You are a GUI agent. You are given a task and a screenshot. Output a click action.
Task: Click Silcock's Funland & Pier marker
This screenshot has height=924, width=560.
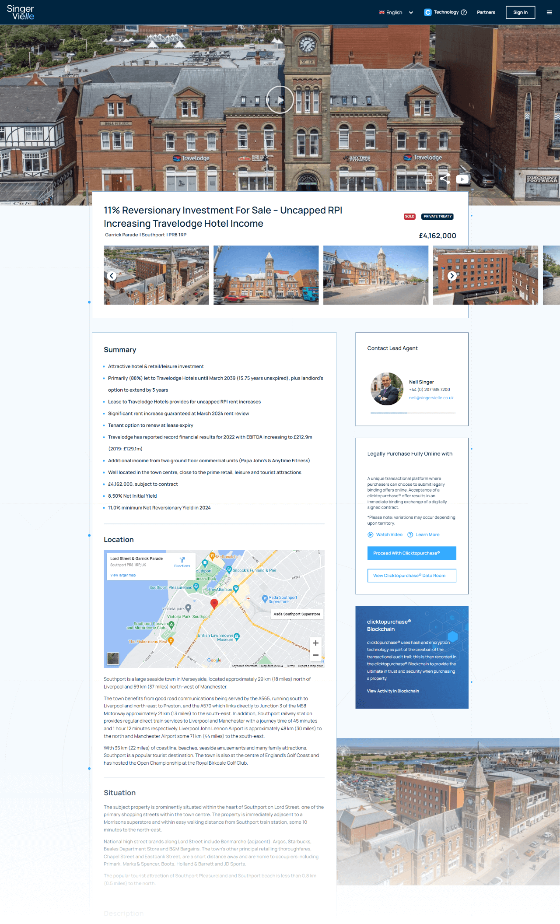[229, 569]
